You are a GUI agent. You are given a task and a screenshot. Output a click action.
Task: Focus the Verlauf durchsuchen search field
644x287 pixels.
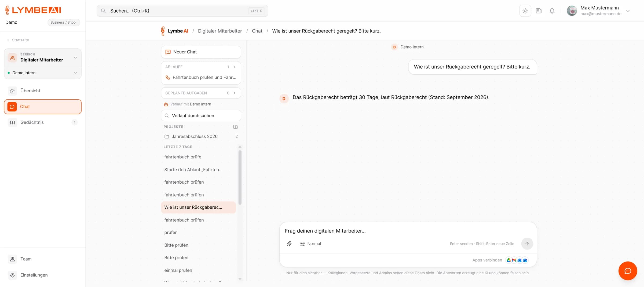(201, 116)
